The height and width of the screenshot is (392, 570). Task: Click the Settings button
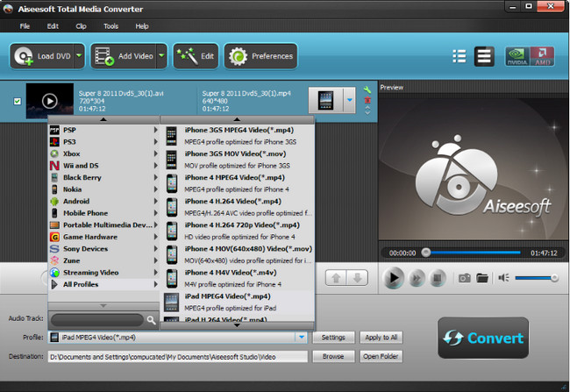point(333,337)
